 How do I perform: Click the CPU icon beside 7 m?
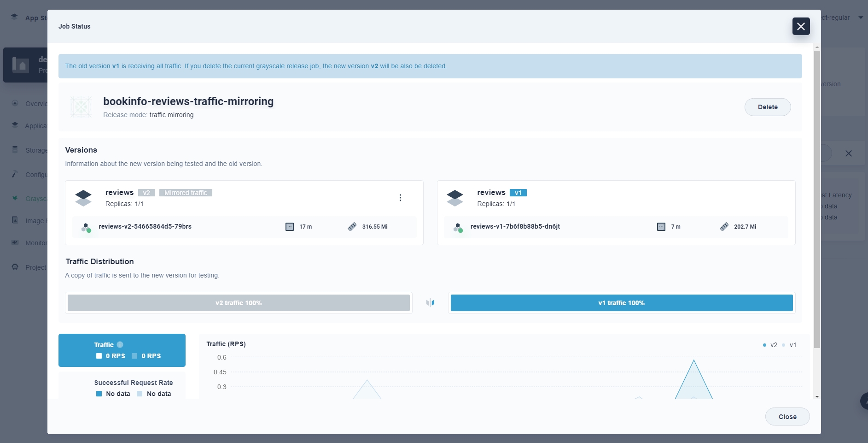(661, 227)
